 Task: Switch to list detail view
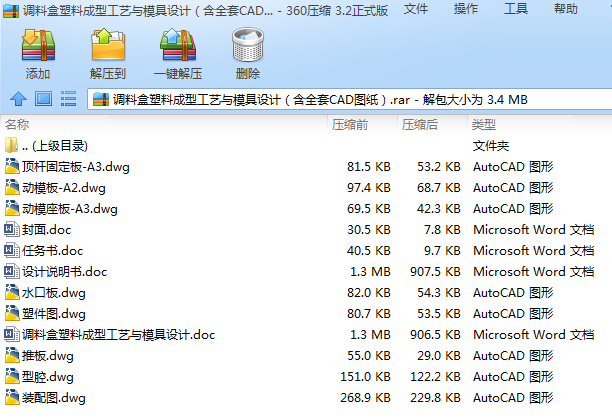[68, 99]
